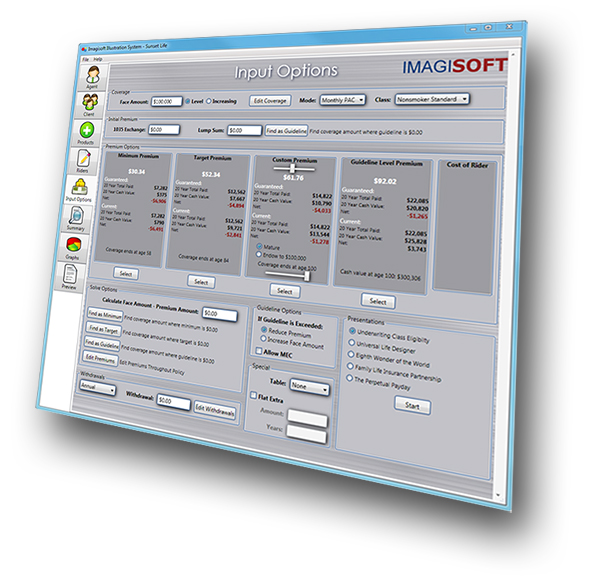Viewport: 600px width, 576px height.
Task: Click the Cost of Rider panel heading
Action: click(x=467, y=165)
